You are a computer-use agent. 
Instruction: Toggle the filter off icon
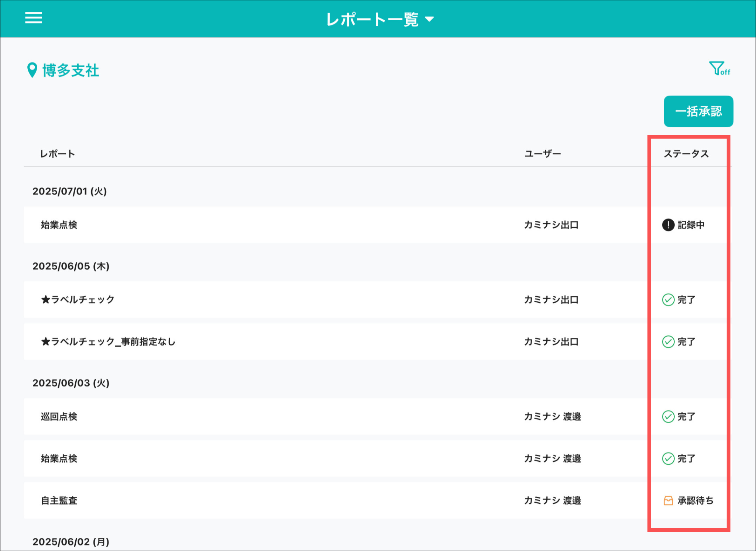(x=719, y=69)
